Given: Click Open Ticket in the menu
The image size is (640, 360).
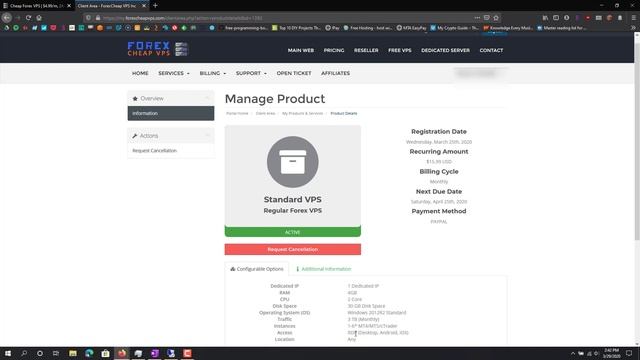Looking at the screenshot, I should pyautogui.click(x=294, y=73).
